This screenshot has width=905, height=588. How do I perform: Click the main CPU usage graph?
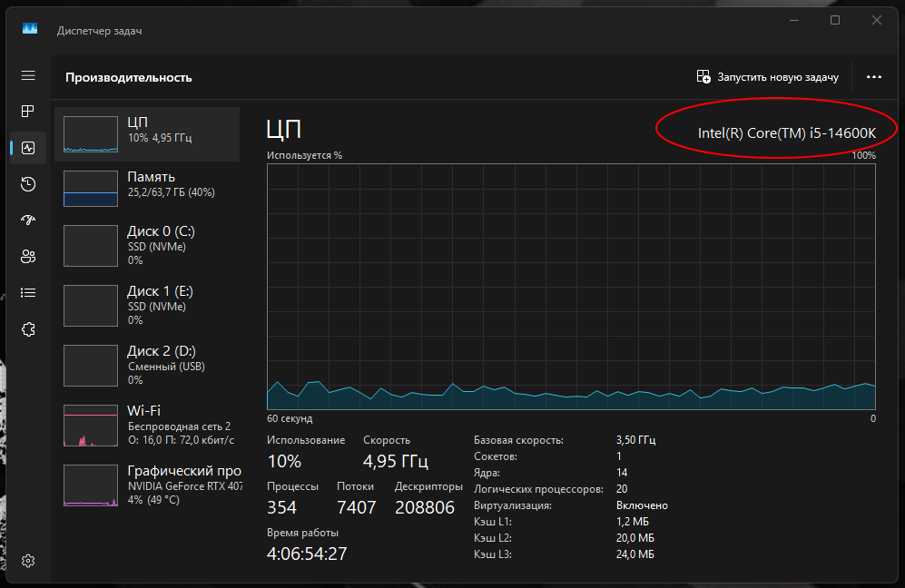coord(571,287)
